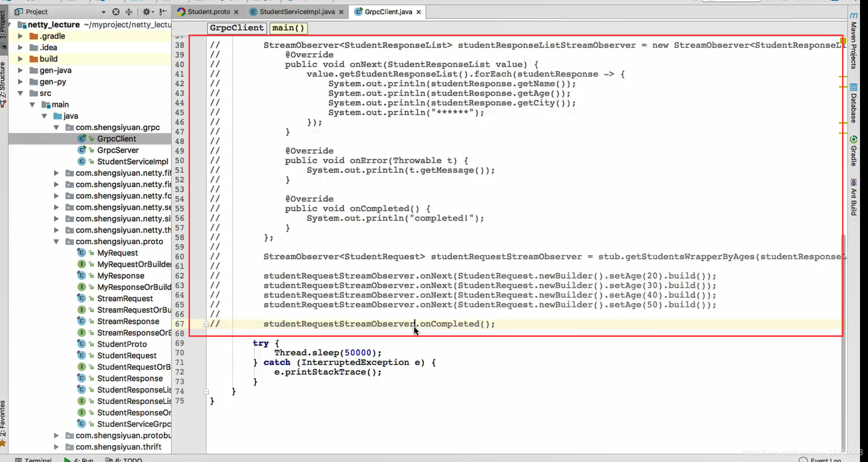Switch to StudentServiceImpl.java tab
Screen dimensions: 868x462
297,12
